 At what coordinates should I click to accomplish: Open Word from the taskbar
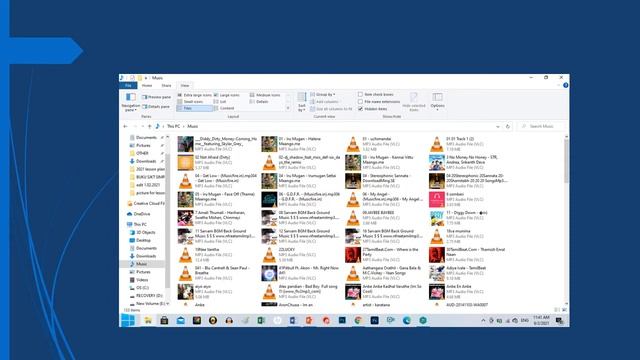(x=293, y=321)
